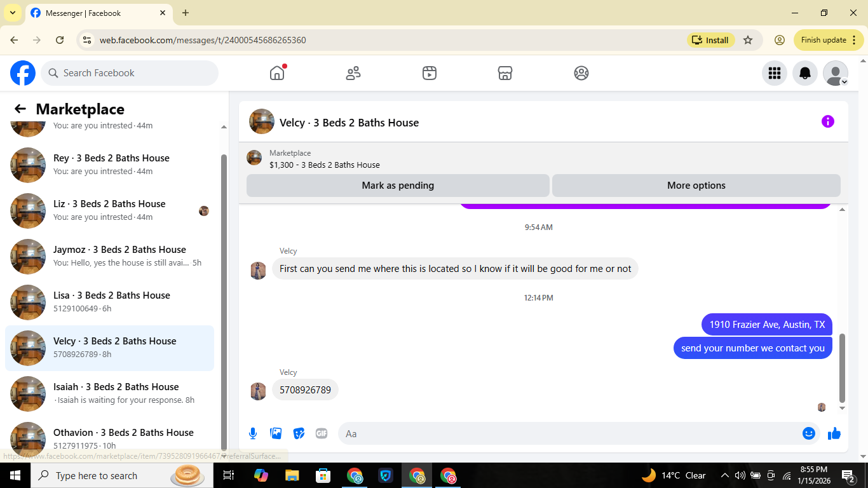The height and width of the screenshot is (488, 868).
Task: Open Velcy chat header title
Action: (349, 123)
